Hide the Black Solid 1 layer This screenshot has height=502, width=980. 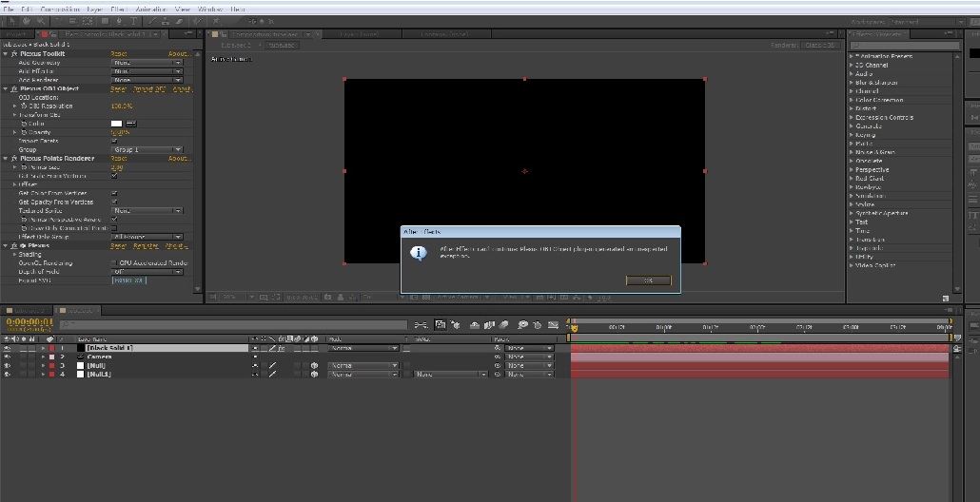7,348
